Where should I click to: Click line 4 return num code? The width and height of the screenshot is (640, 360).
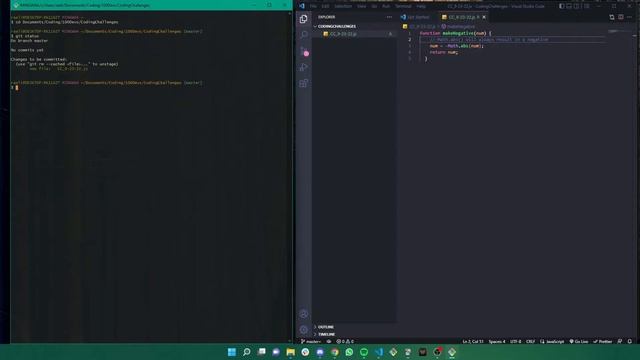coord(444,52)
